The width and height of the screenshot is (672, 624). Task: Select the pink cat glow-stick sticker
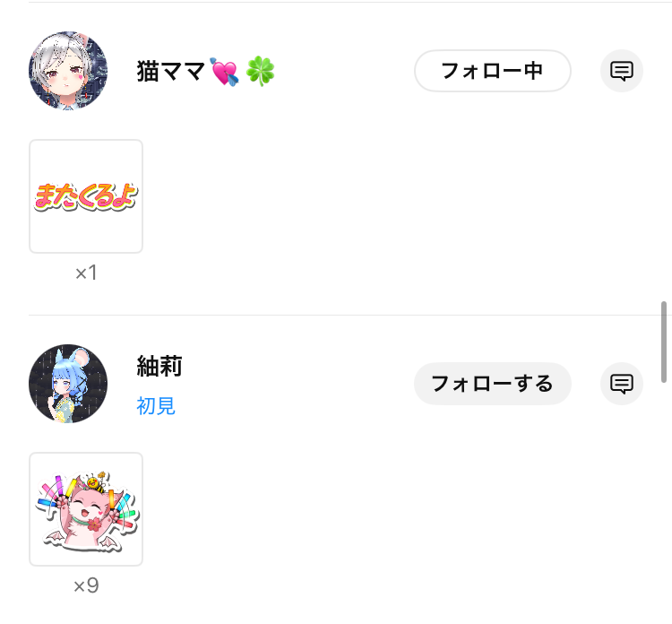coord(86,509)
